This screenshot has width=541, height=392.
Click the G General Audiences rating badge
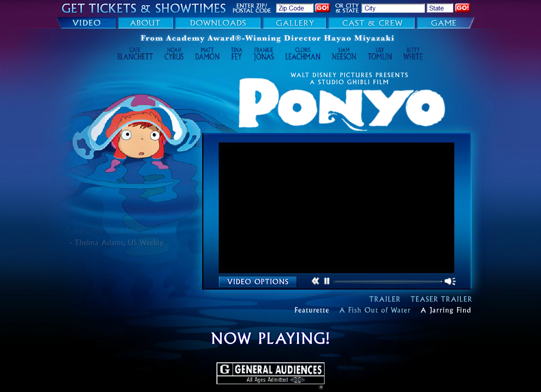point(270,373)
